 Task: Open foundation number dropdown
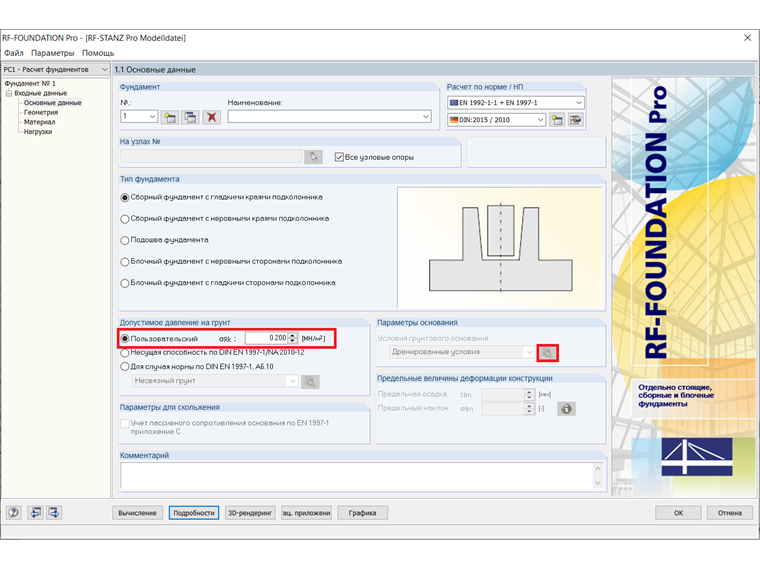tap(152, 116)
